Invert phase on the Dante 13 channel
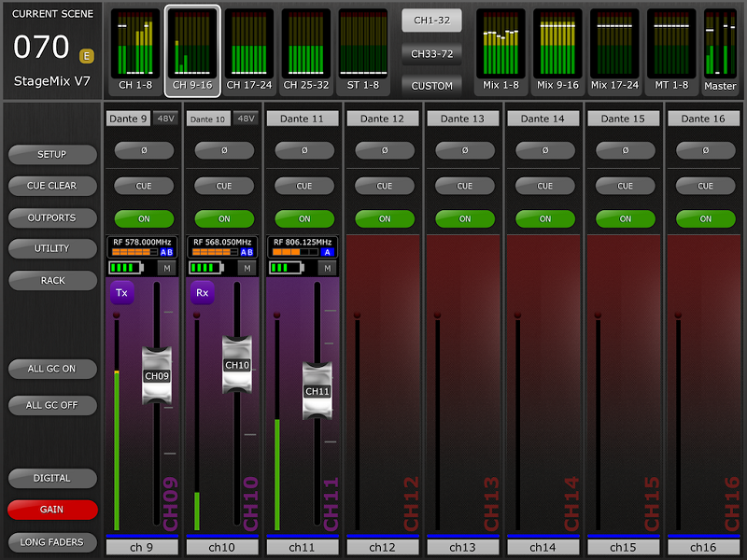Viewport: 747px width, 560px height. pyautogui.click(x=465, y=150)
